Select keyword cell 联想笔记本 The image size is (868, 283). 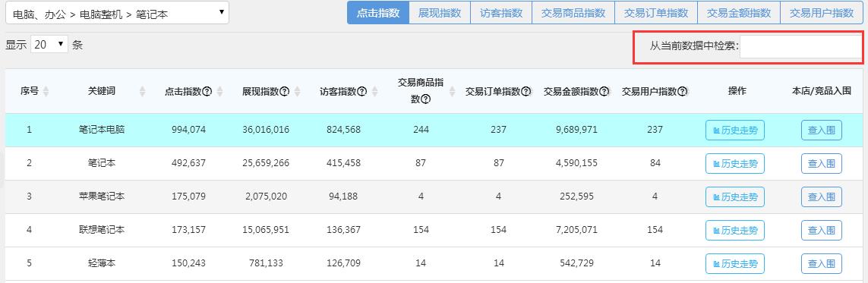coord(101,230)
